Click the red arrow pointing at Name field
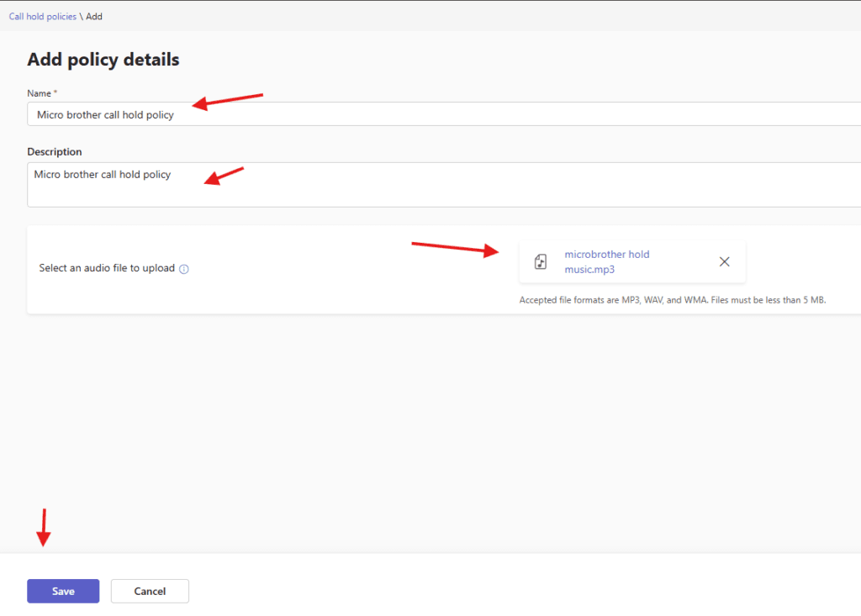Viewport: 861px width, 616px height. tap(227, 100)
